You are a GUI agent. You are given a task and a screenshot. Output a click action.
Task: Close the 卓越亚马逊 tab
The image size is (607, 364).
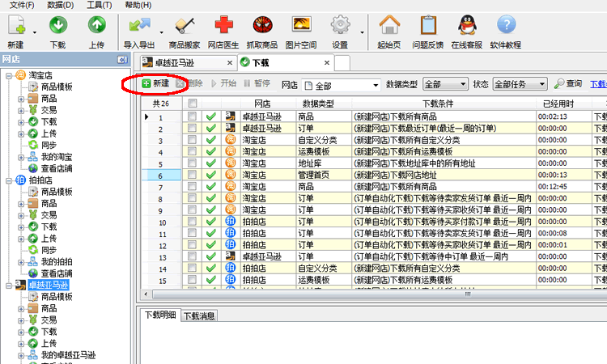pos(230,62)
